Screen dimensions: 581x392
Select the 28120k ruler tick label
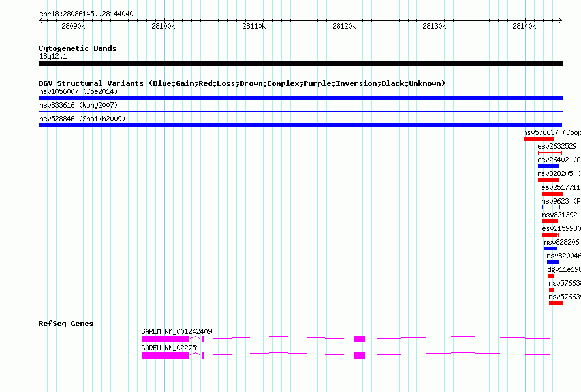[x=344, y=26]
